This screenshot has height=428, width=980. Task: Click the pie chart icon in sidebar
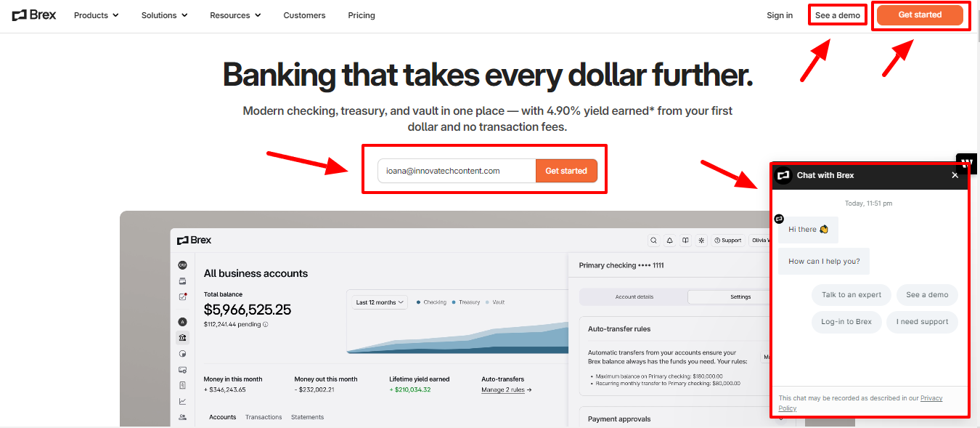click(x=183, y=354)
